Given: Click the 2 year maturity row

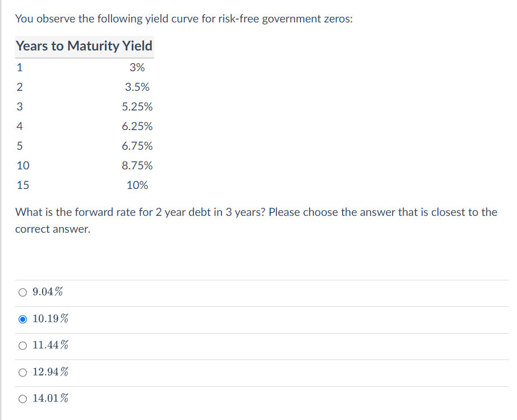Looking at the screenshot, I should tap(20, 86).
